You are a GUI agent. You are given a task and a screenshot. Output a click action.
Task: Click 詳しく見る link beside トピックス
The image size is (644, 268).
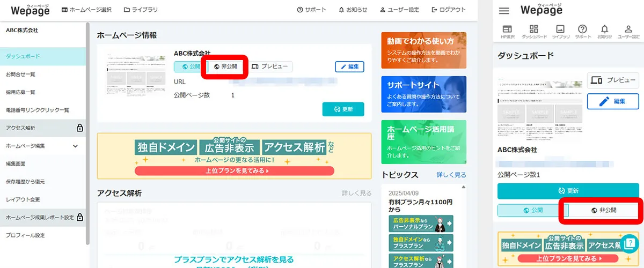pos(451,175)
